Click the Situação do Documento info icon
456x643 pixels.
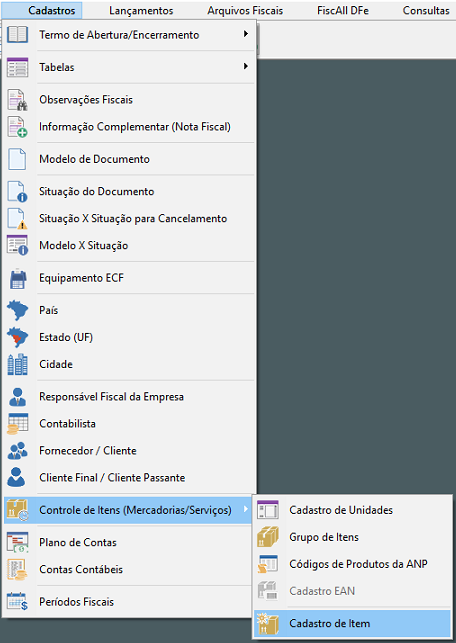(17, 192)
